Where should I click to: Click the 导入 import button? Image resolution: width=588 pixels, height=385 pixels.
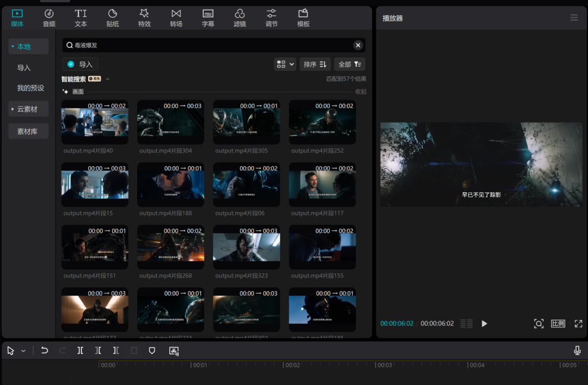[x=79, y=64]
